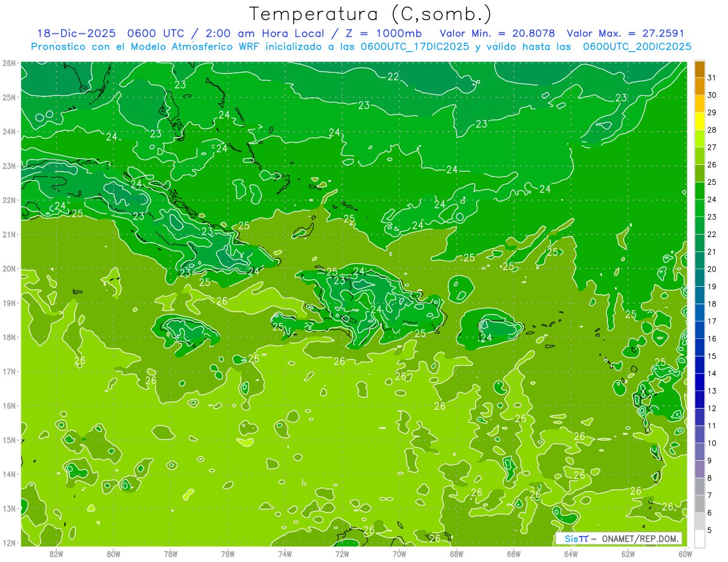
Task: Pick the legend swatch between 25 and 26
Action: click(699, 173)
